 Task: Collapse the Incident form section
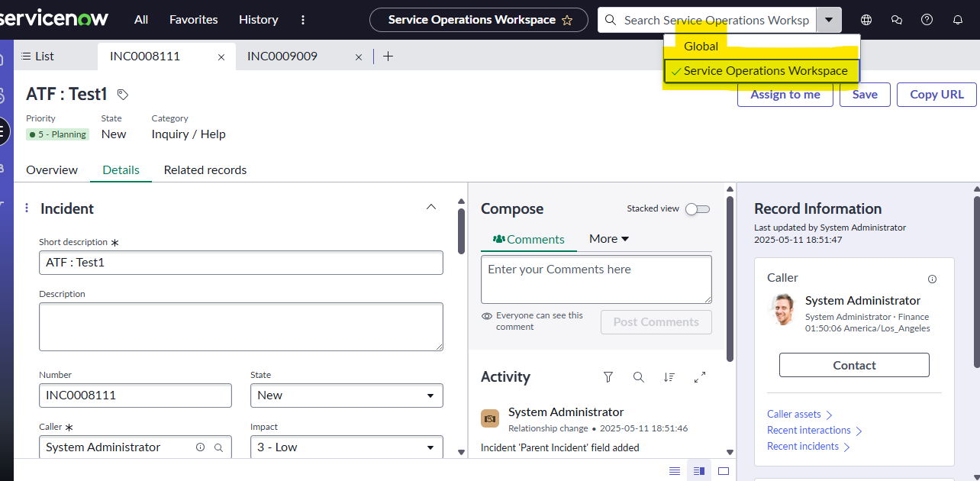point(431,206)
